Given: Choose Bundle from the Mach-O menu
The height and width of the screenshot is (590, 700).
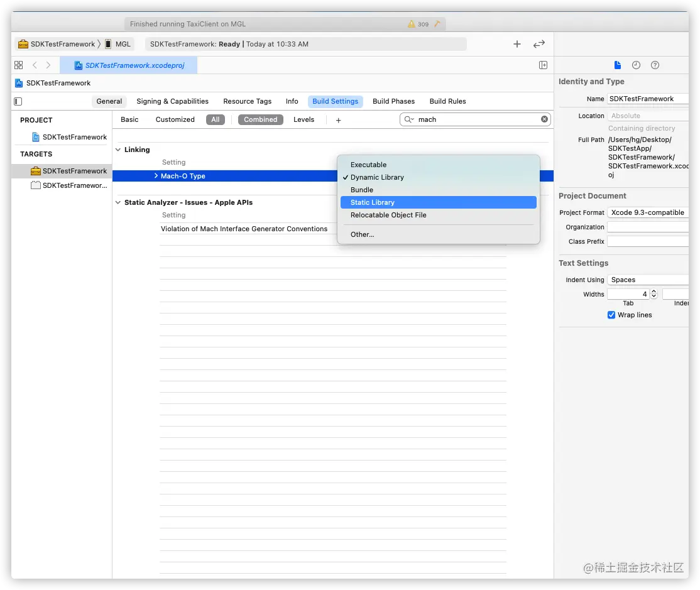Looking at the screenshot, I should 438,190.
